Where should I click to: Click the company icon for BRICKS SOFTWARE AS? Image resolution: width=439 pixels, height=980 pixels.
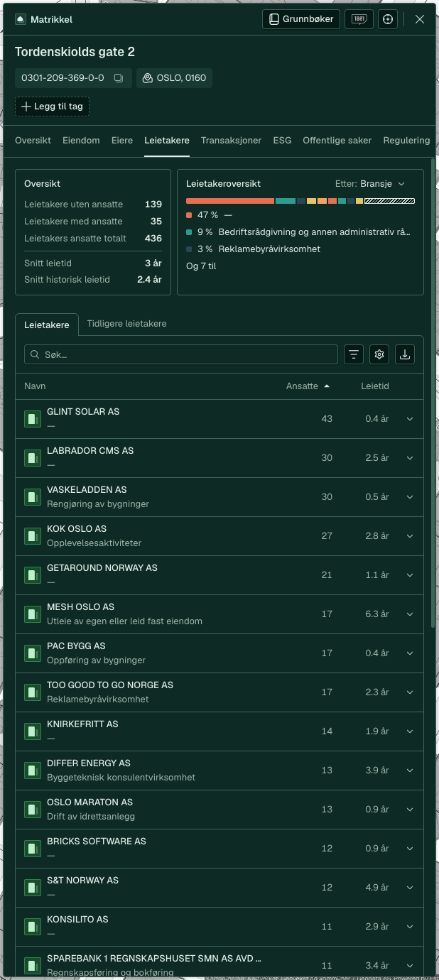[x=33, y=849]
